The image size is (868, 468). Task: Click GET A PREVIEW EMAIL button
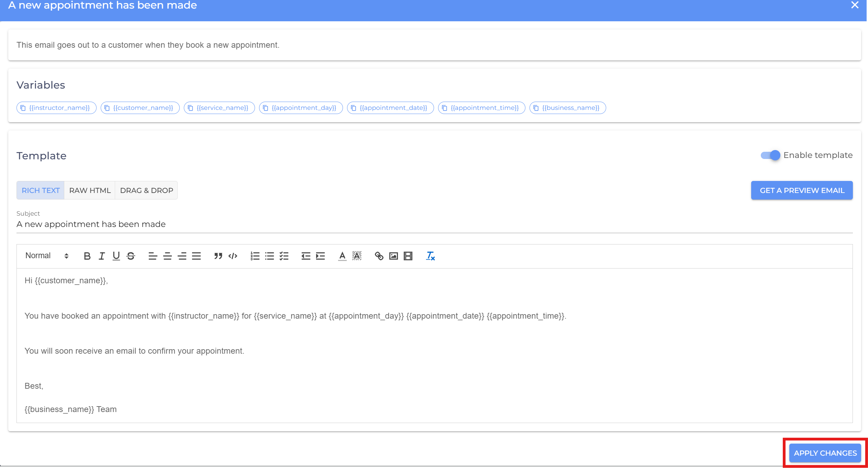click(x=802, y=190)
